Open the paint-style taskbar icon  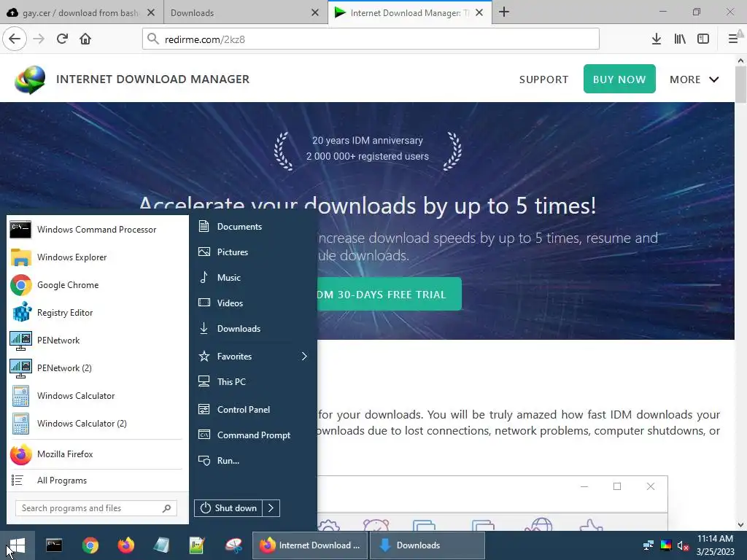[233, 545]
